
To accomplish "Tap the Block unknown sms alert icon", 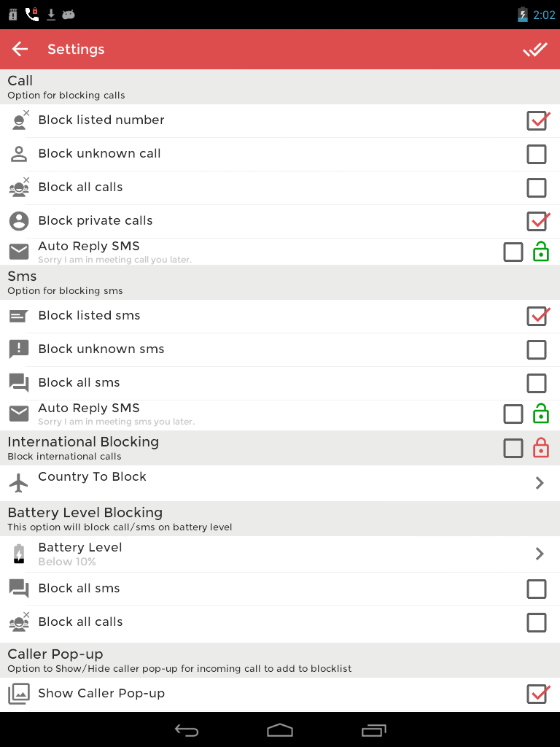I will [18, 349].
